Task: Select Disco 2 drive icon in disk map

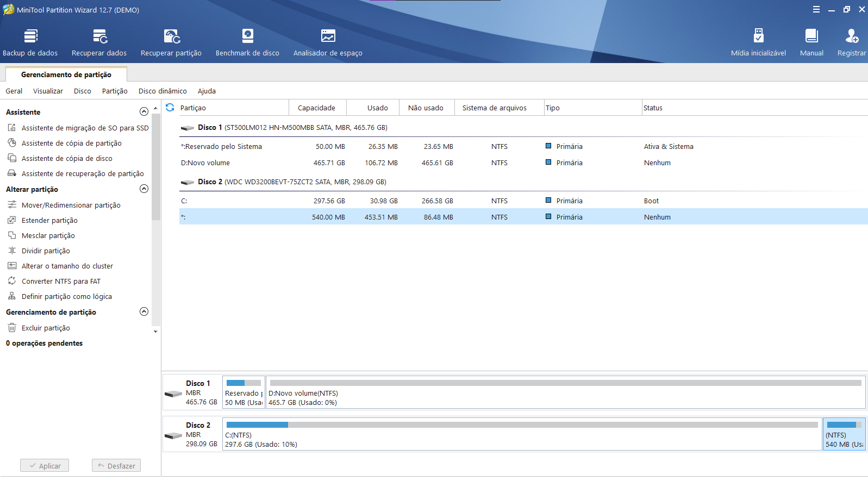Action: 173,435
